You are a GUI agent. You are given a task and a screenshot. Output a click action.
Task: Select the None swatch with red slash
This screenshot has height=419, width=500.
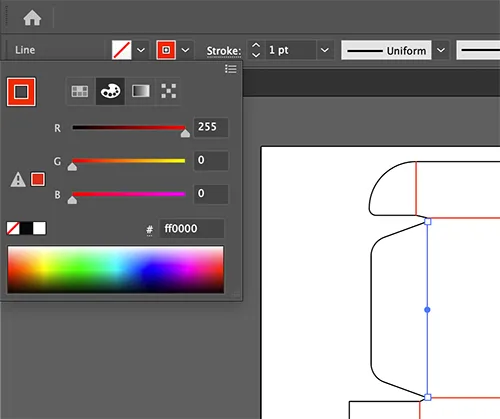point(13,228)
